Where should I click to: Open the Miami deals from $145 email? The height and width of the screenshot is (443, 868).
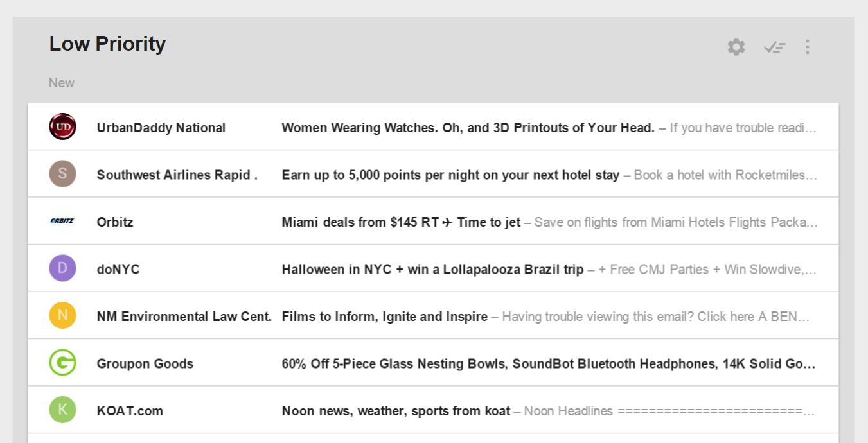[401, 222]
